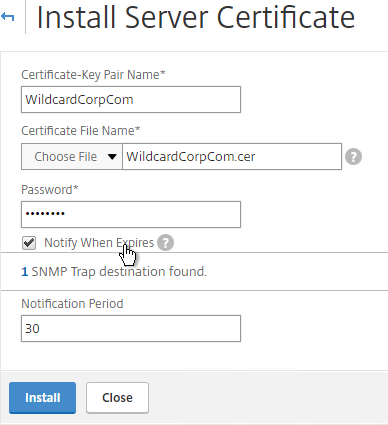Uncheck the Notify When Expires checkbox
The image size is (388, 425).
tap(29, 243)
